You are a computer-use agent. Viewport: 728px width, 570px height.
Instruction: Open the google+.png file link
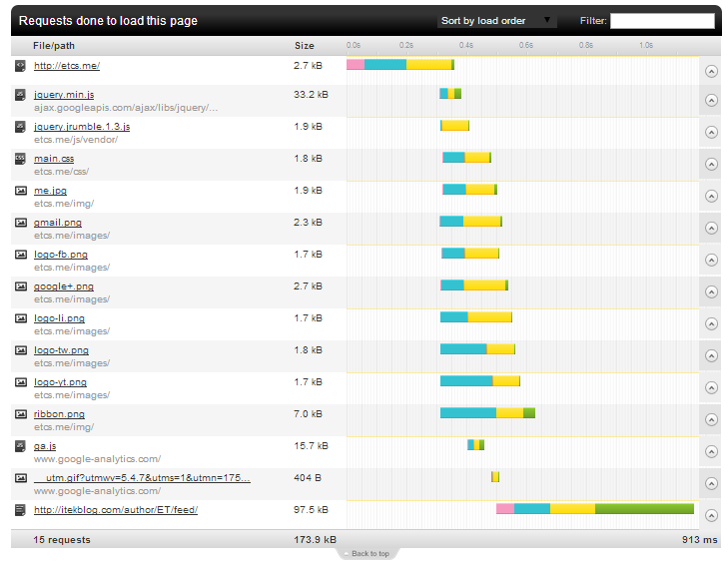[x=64, y=286]
